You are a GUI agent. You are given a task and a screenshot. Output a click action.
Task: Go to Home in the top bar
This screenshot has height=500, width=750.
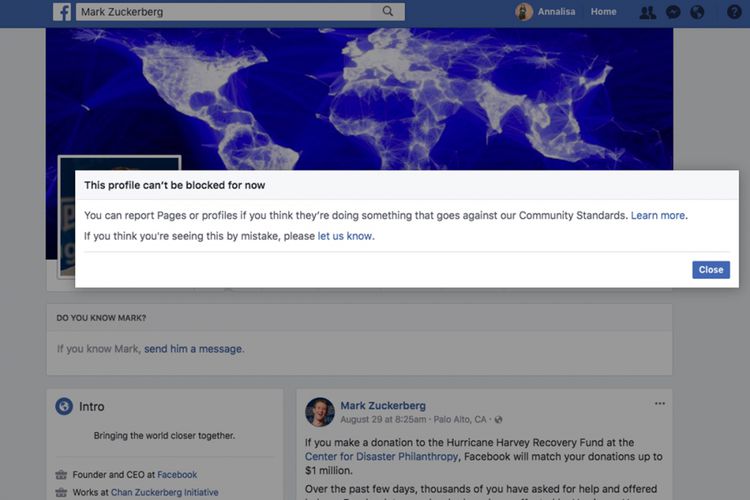603,11
